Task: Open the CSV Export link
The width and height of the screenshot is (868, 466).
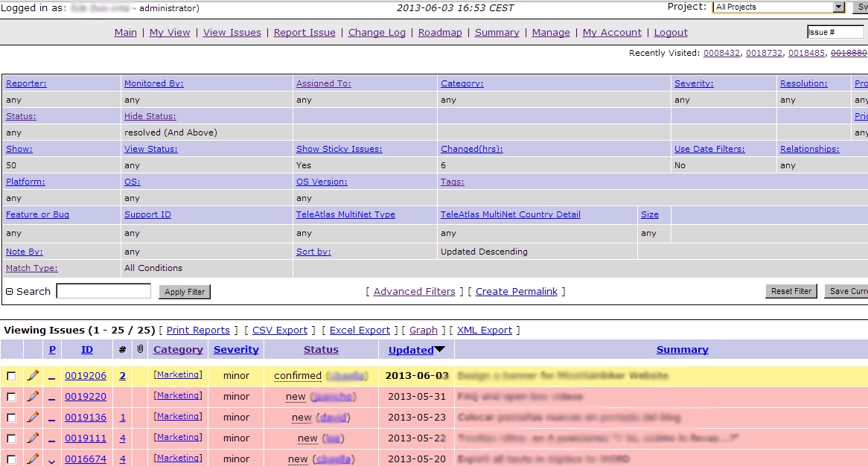Action: 279,331
